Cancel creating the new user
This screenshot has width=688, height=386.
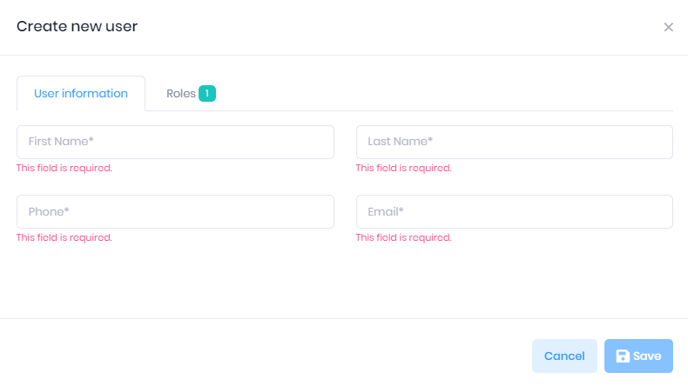(x=564, y=356)
